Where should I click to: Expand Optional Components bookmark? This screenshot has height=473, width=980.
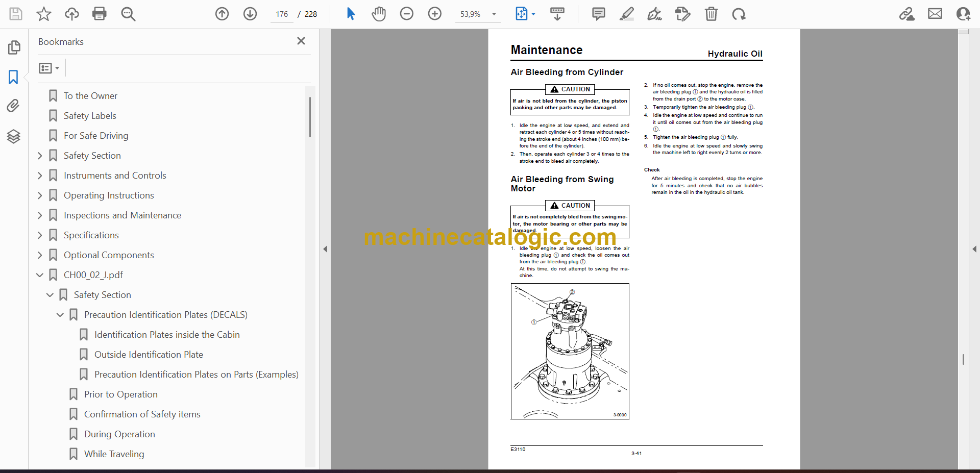[x=40, y=255]
